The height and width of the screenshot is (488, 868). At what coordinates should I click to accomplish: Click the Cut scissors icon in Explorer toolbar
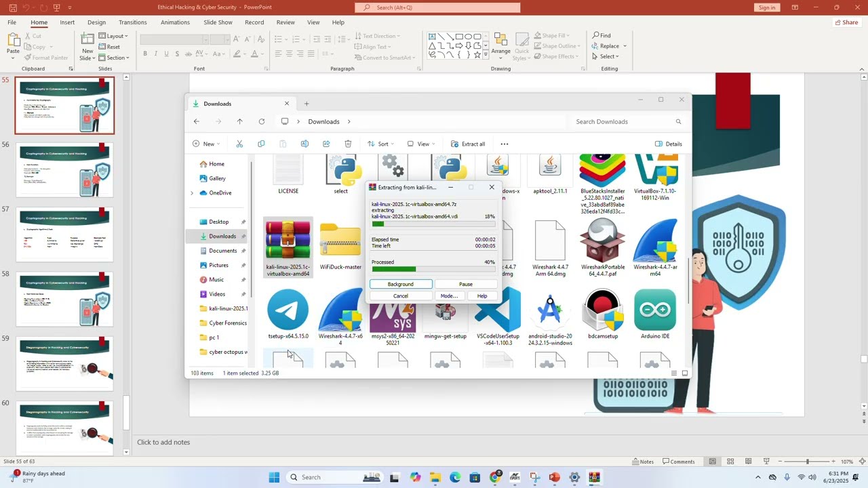coord(239,144)
